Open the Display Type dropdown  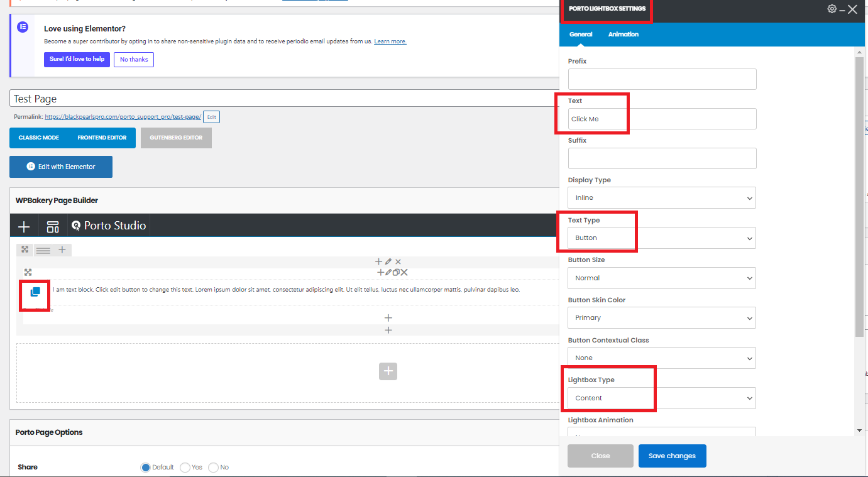(x=662, y=197)
